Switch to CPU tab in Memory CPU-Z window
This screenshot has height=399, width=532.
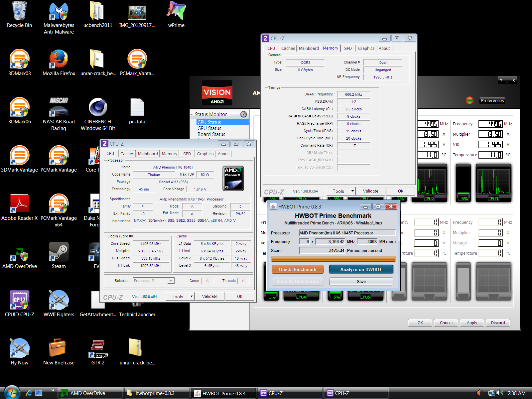tap(271, 48)
